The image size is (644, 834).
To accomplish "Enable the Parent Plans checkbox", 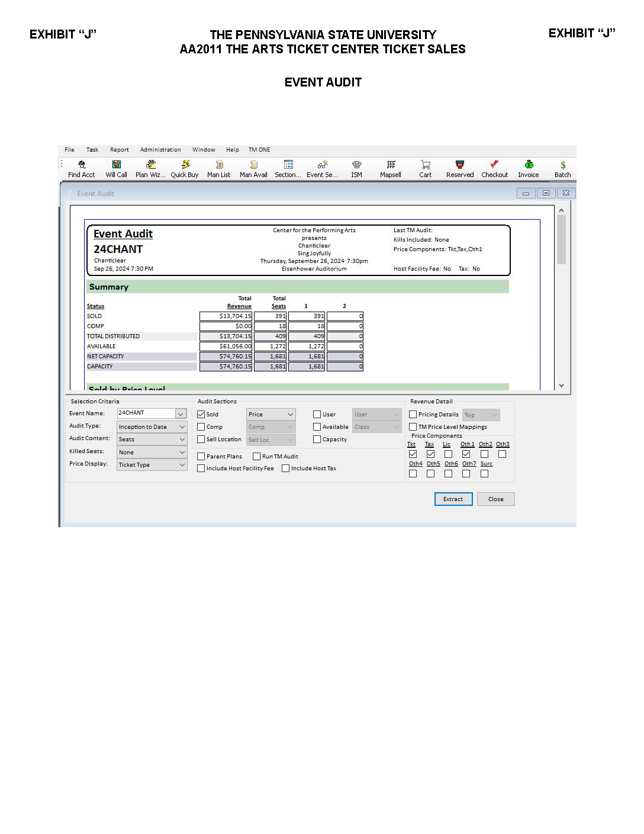I will (201, 457).
